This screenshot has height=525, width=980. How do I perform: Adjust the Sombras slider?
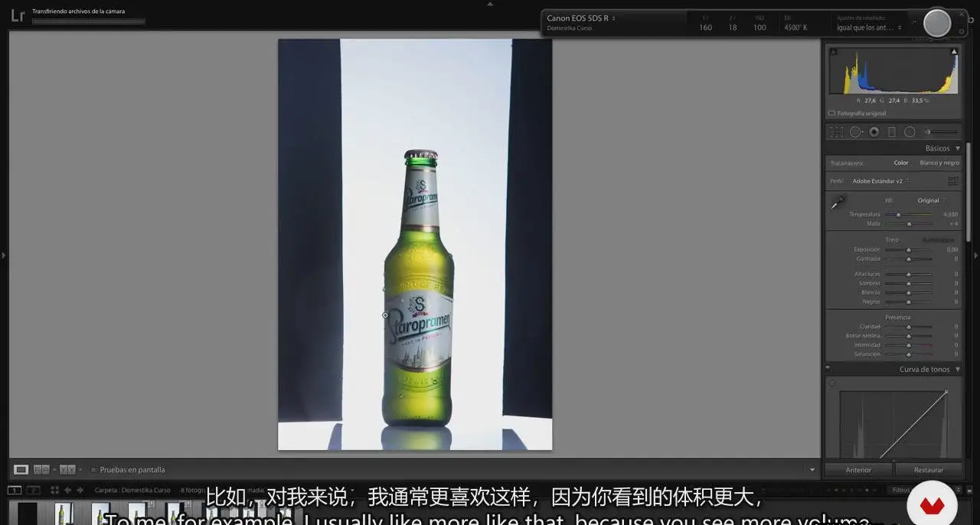pos(909,283)
